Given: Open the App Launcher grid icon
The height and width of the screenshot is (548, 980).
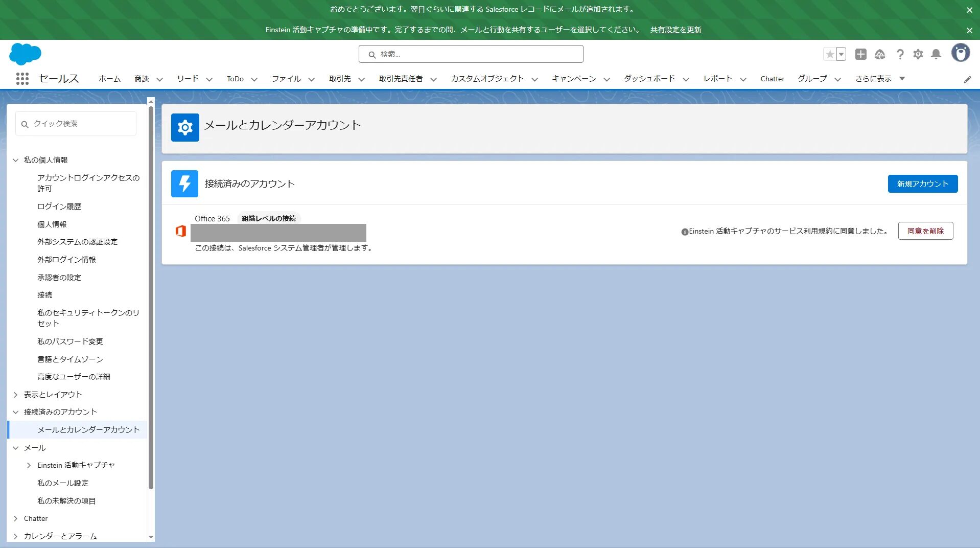Looking at the screenshot, I should [x=22, y=79].
